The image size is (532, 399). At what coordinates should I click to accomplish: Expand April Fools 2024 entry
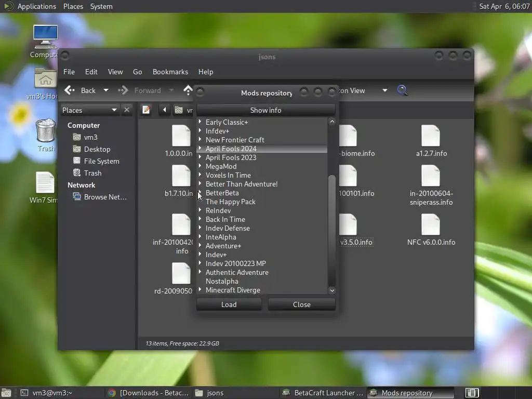[200, 148]
